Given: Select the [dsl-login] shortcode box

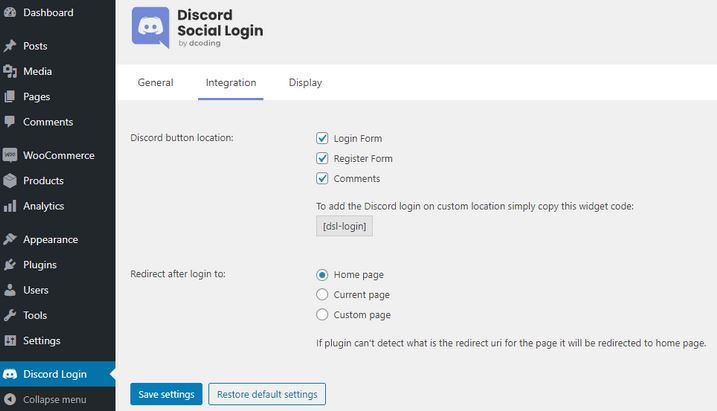Looking at the screenshot, I should [344, 226].
